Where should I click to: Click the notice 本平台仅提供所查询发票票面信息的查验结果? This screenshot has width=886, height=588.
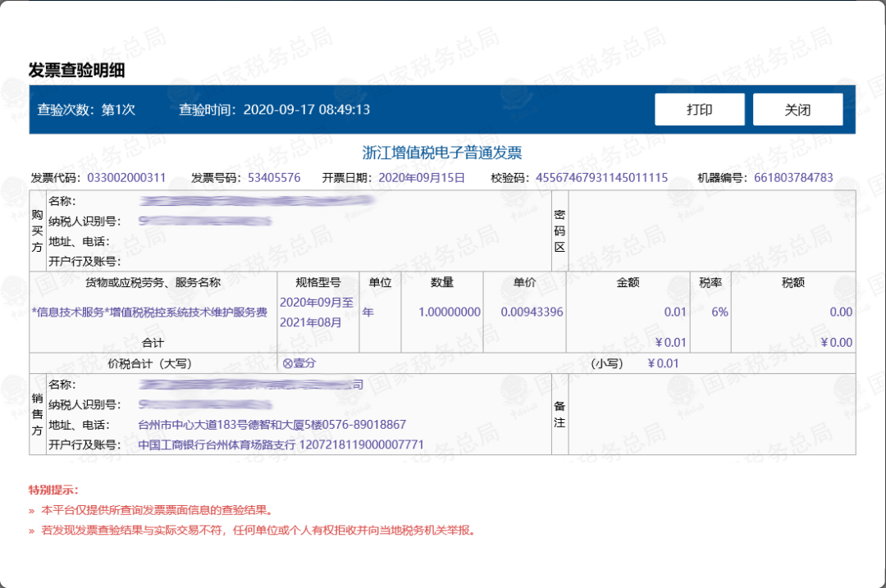click(157, 511)
